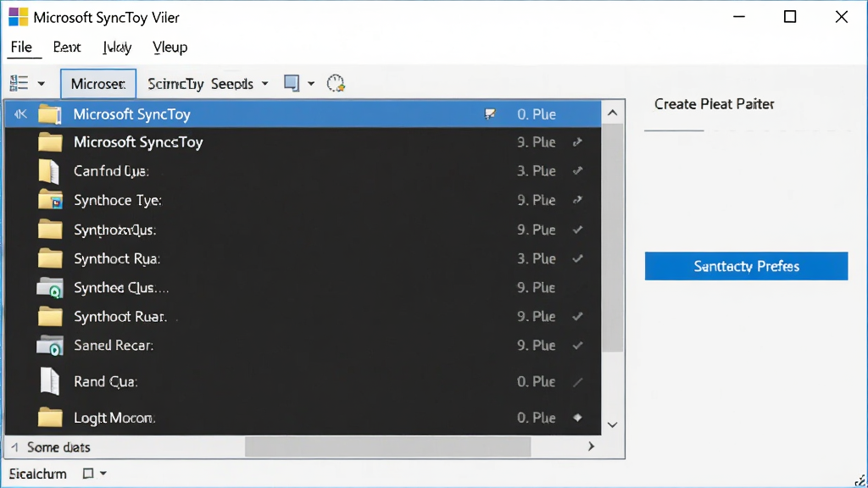Click the Synthoce Tye folder icon

50,200
